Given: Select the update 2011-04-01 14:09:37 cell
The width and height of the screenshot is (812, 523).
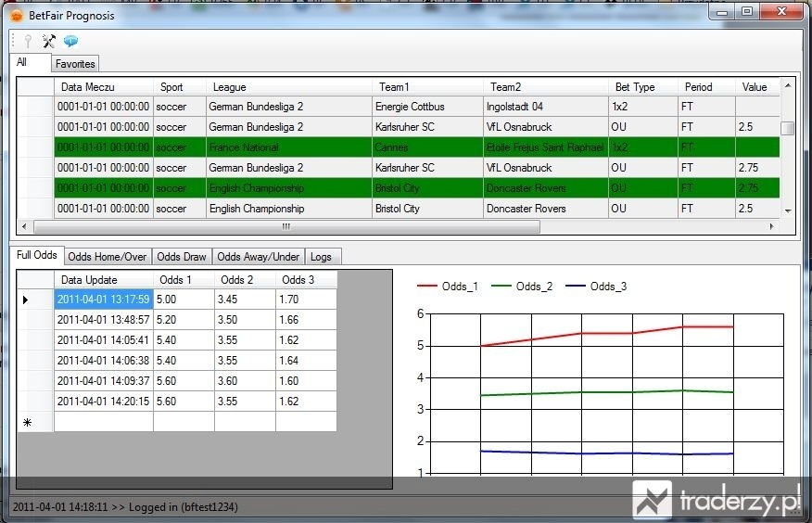Looking at the screenshot, I should (x=104, y=381).
